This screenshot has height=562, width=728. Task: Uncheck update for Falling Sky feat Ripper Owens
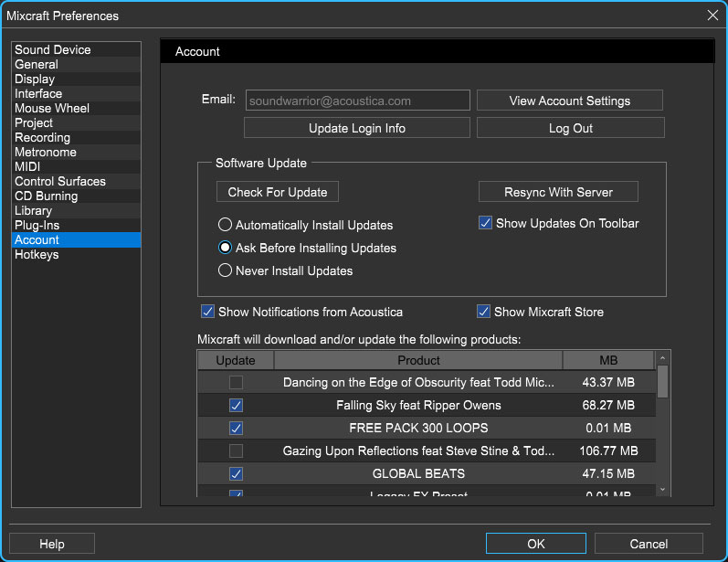pos(236,405)
